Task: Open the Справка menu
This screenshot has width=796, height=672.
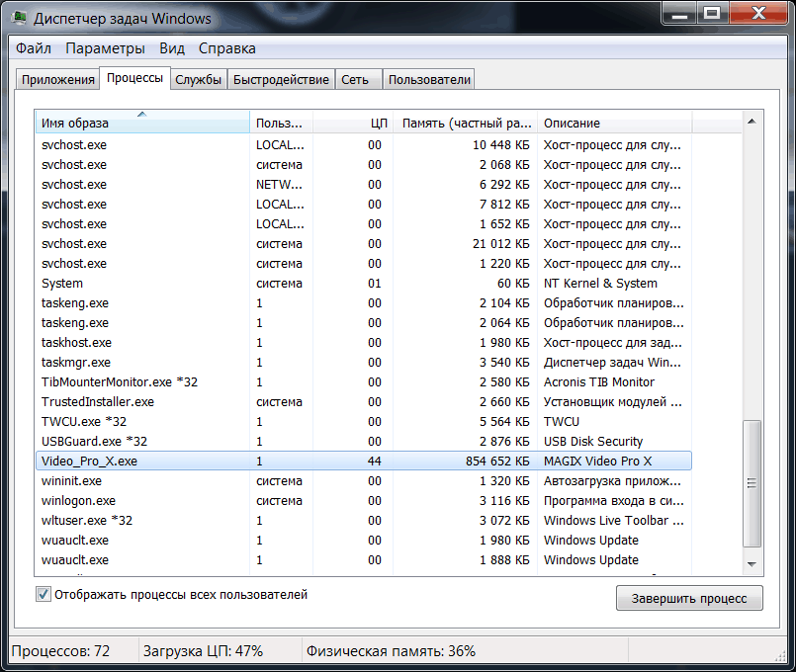Action: (x=226, y=48)
